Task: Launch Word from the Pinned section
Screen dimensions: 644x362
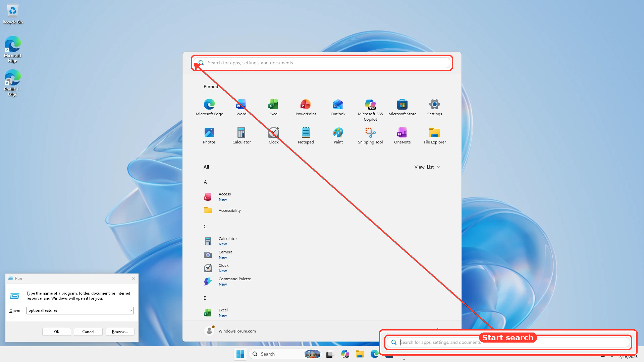Action: (241, 108)
